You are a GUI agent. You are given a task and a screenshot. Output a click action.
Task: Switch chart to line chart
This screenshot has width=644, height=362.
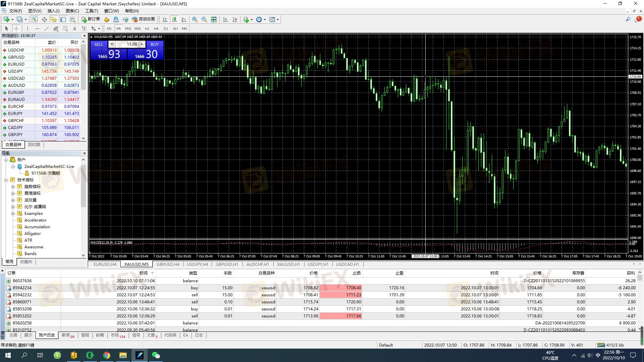point(184,19)
